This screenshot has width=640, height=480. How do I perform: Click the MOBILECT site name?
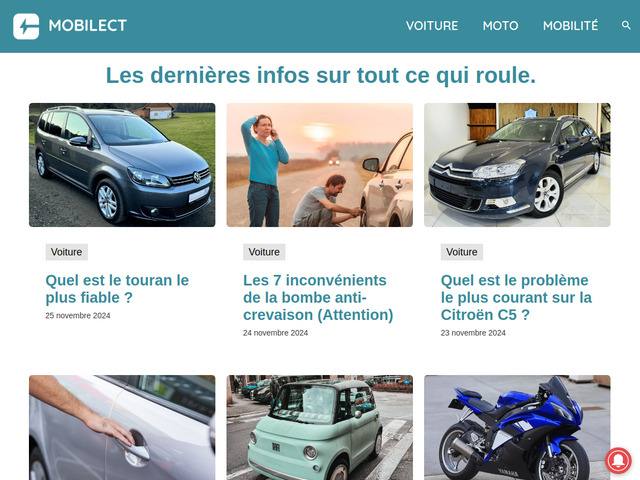tap(87, 25)
